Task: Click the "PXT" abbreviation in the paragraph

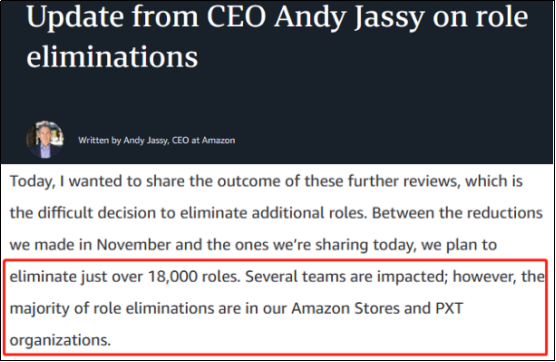Action: pos(449,308)
